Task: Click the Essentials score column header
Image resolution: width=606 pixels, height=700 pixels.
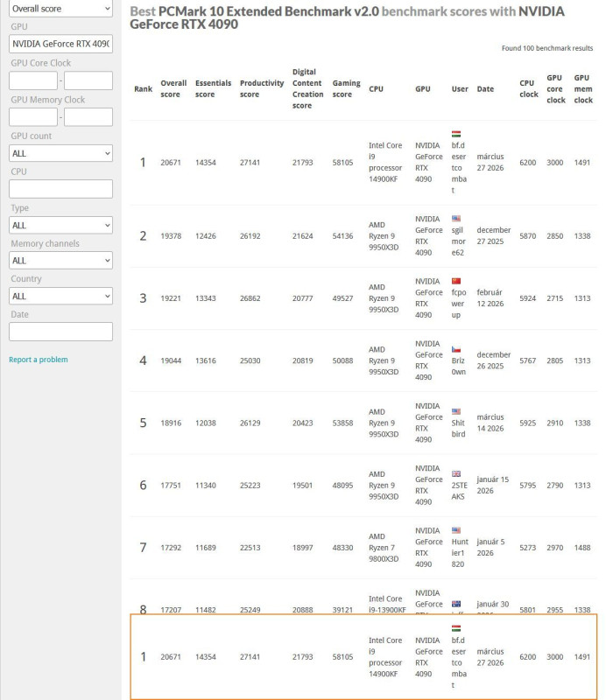Action: pyautogui.click(x=213, y=89)
